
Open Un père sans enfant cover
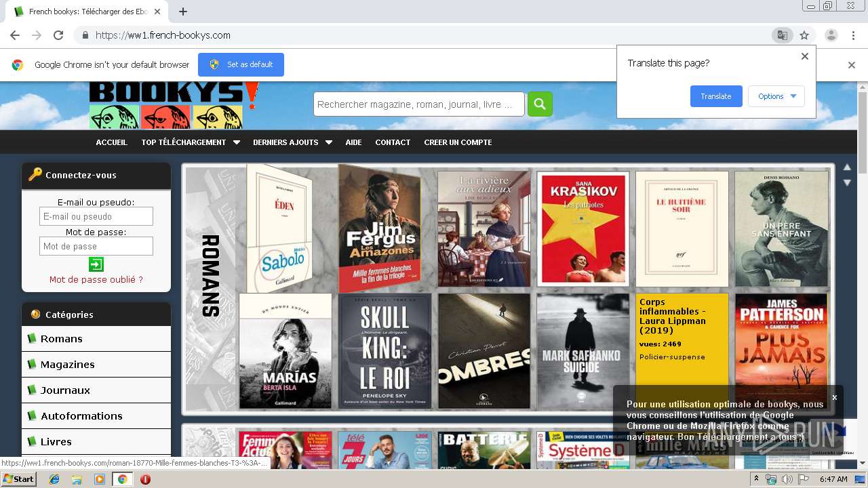tap(781, 229)
